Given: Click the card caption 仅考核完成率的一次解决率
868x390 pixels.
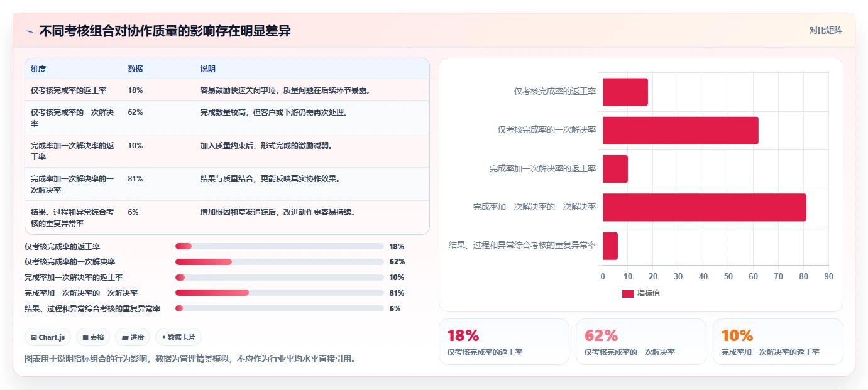Looking at the screenshot, I should click(630, 352).
